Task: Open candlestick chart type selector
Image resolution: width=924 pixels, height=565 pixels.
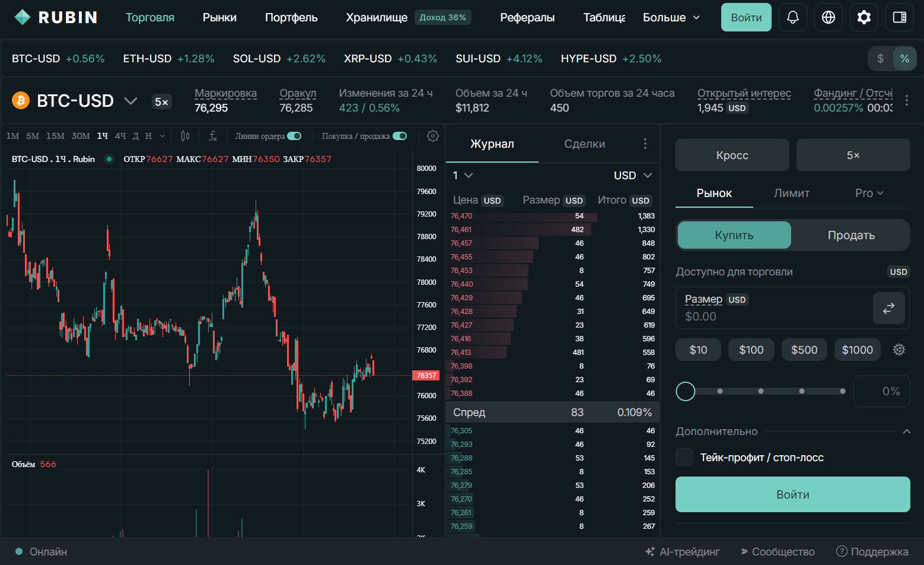Action: (x=185, y=136)
